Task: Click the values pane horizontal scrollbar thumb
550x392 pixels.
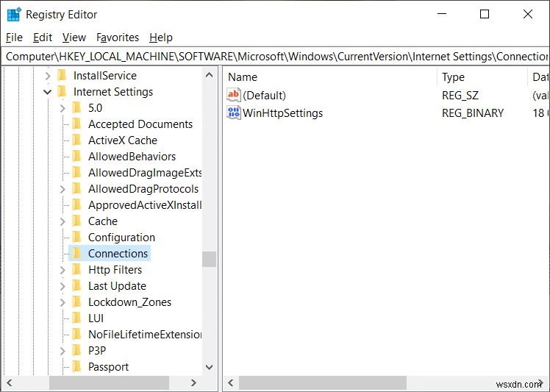Action: [323, 382]
